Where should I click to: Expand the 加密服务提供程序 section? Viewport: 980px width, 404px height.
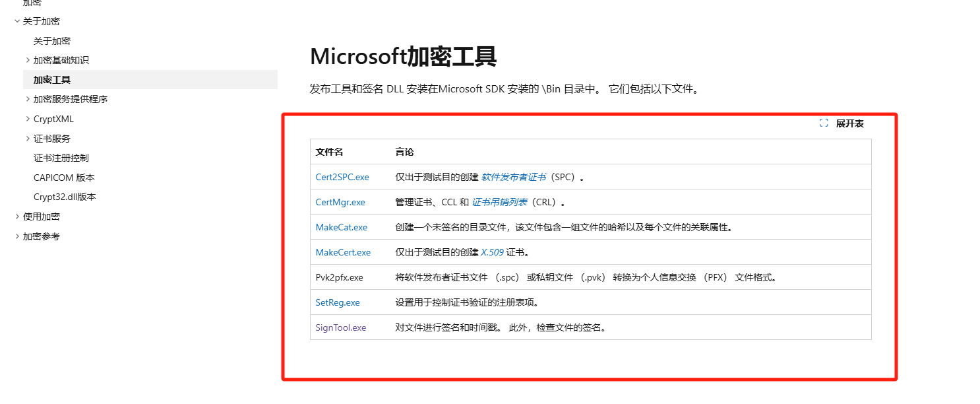click(x=28, y=99)
